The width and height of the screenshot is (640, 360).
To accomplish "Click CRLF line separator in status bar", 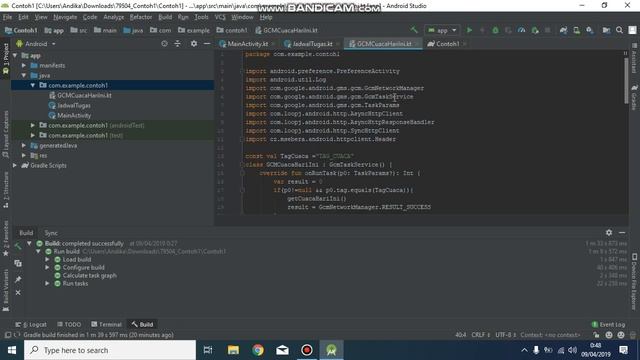I will pyautogui.click(x=481, y=335).
